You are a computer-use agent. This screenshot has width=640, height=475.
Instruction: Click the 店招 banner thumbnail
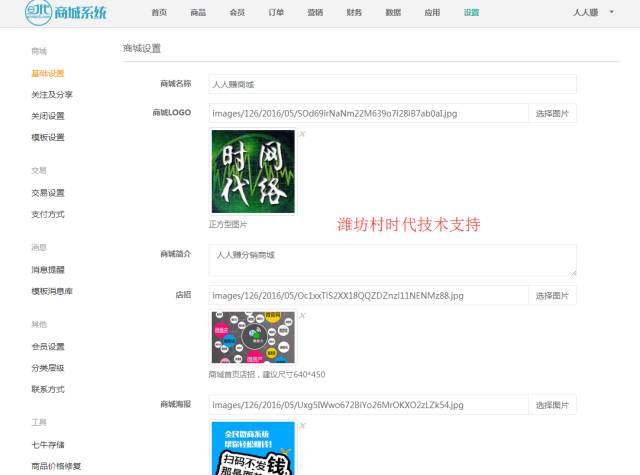coord(252,338)
